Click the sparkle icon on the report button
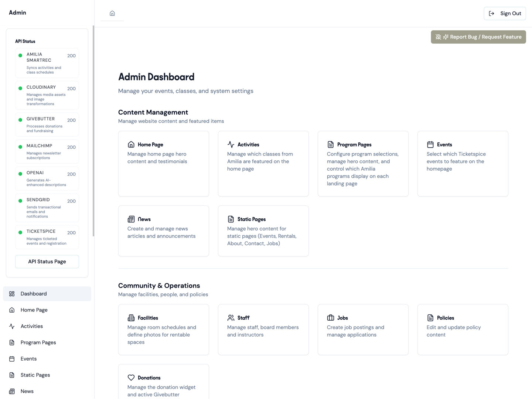Screen dimensions: 532x399 pos(446,37)
